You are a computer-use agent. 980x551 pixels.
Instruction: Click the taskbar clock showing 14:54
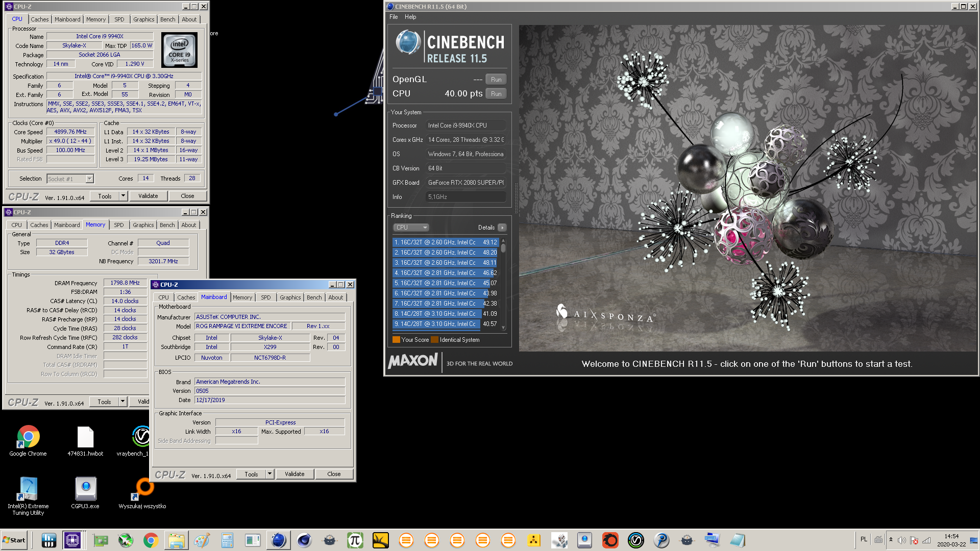point(951,540)
